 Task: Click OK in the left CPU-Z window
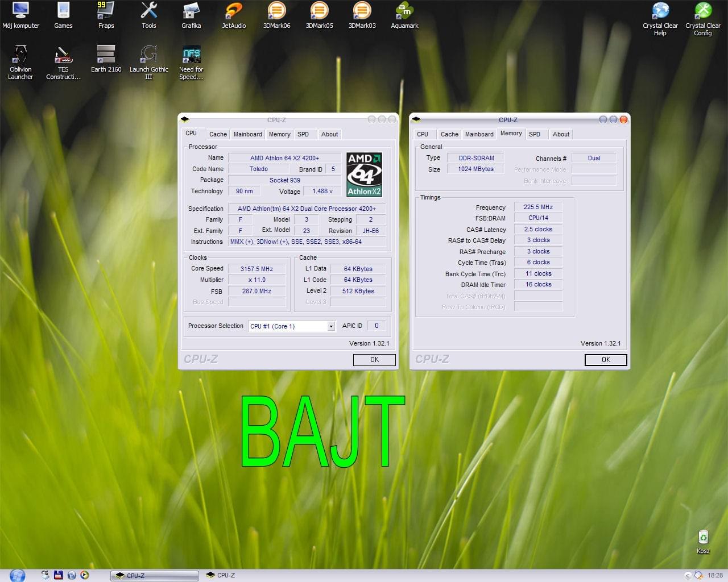pyautogui.click(x=374, y=360)
